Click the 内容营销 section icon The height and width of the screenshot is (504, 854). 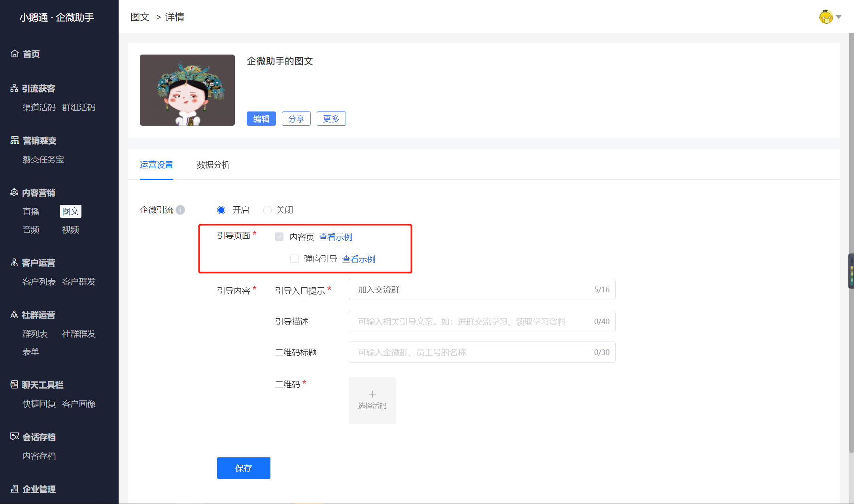(14, 193)
